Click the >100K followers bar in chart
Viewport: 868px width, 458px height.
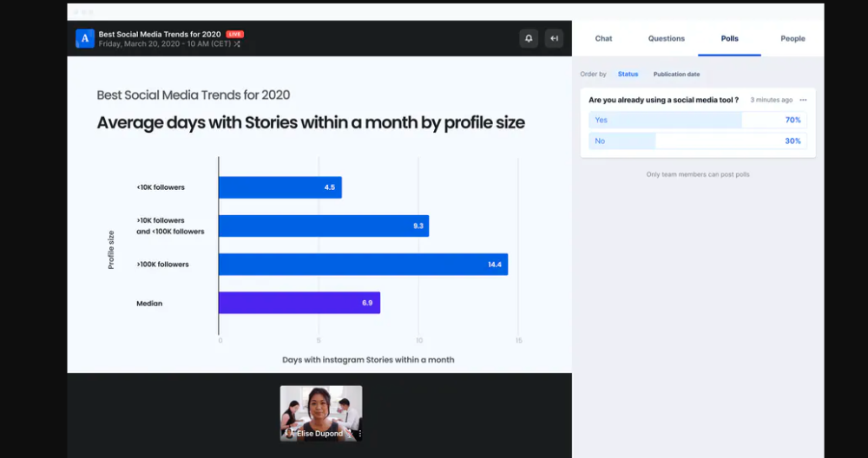point(363,265)
